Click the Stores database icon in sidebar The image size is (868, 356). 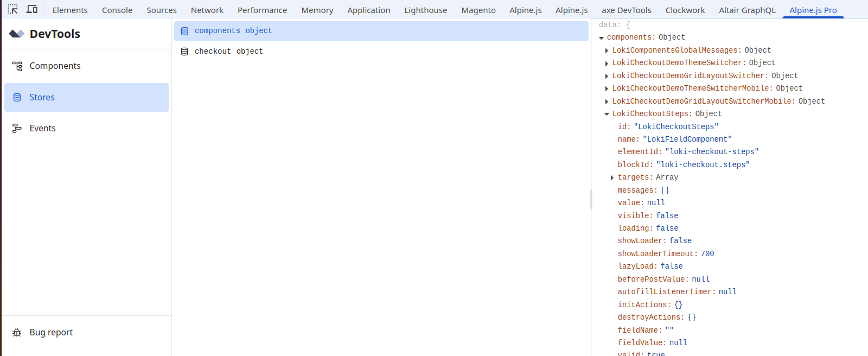[17, 98]
